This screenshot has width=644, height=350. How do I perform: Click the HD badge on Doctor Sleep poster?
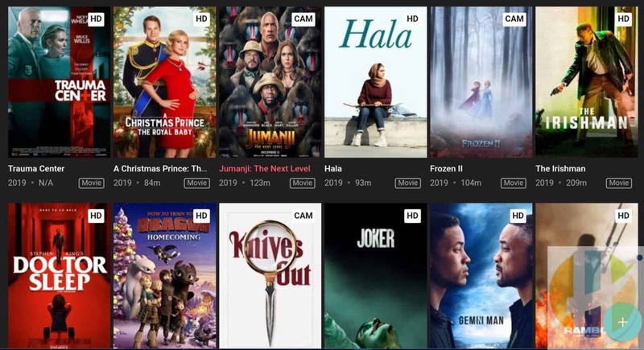[x=96, y=216]
